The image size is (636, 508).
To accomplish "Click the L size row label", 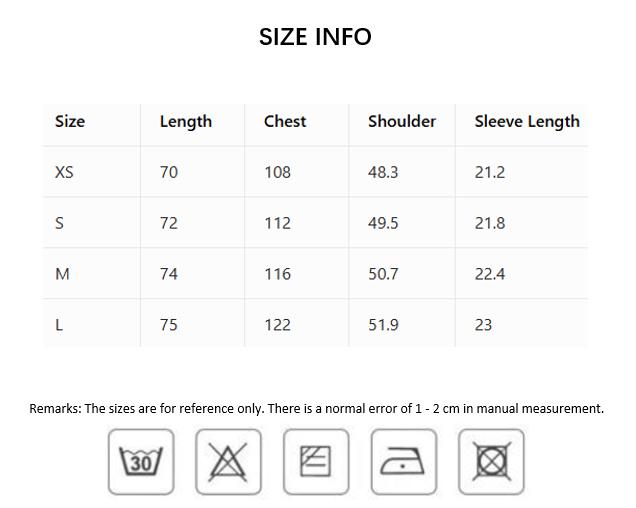I will coord(59,324).
